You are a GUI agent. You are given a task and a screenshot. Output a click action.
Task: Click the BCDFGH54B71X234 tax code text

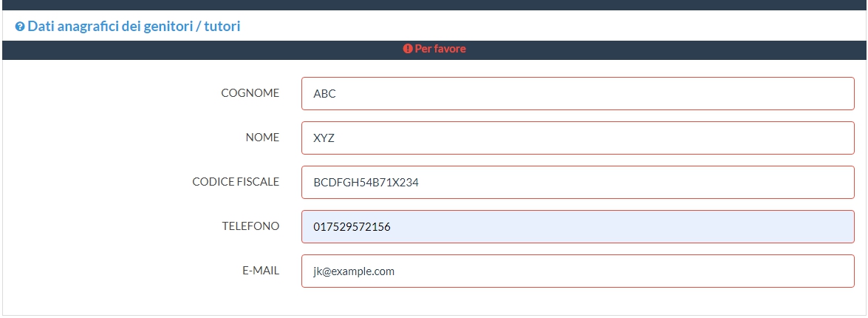(366, 183)
